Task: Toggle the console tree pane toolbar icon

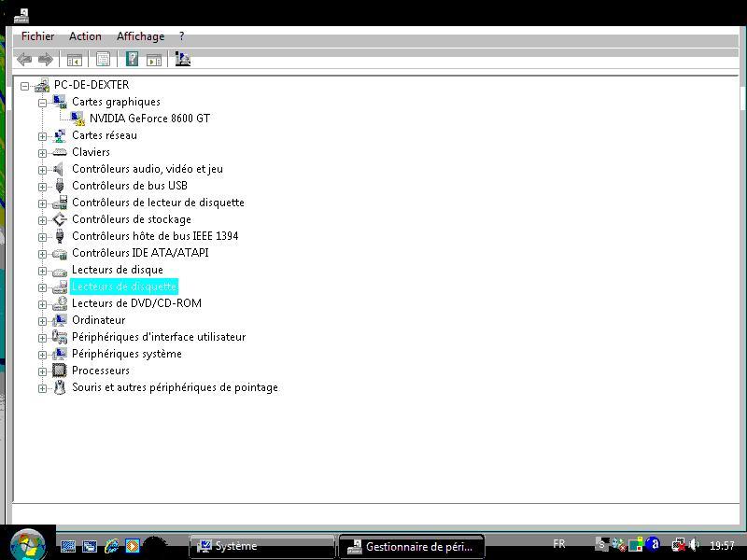Action: coord(75,60)
